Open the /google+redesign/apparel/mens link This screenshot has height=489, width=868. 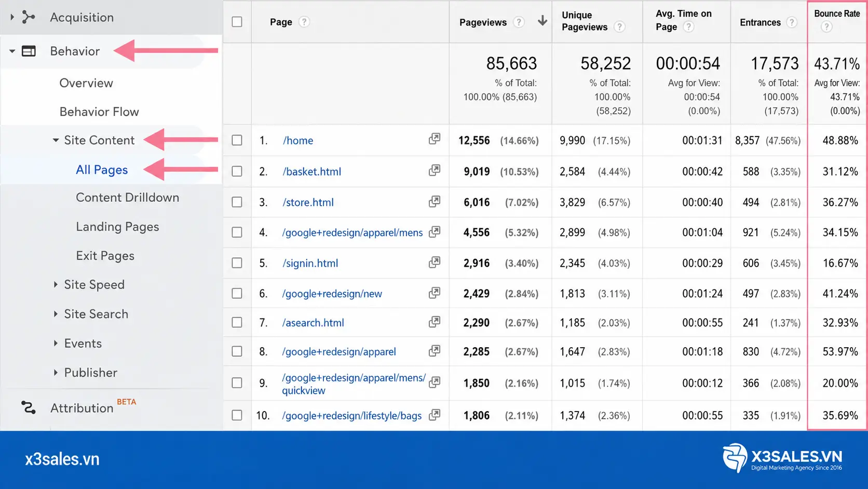coord(352,232)
